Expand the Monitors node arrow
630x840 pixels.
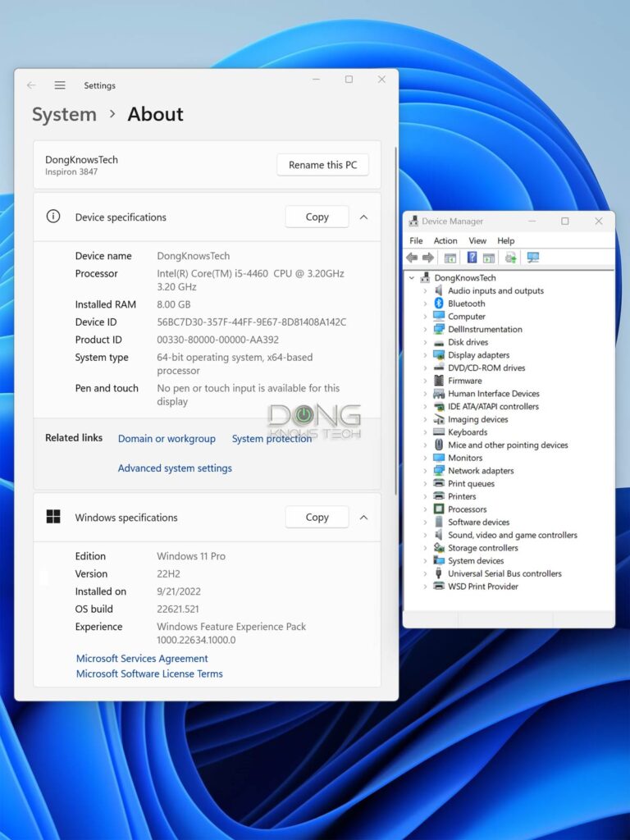(x=425, y=458)
